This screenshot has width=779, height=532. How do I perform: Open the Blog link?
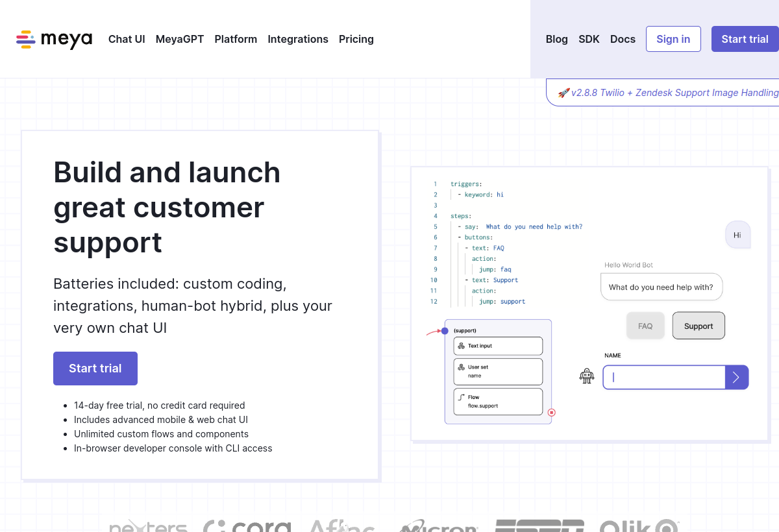coord(557,39)
